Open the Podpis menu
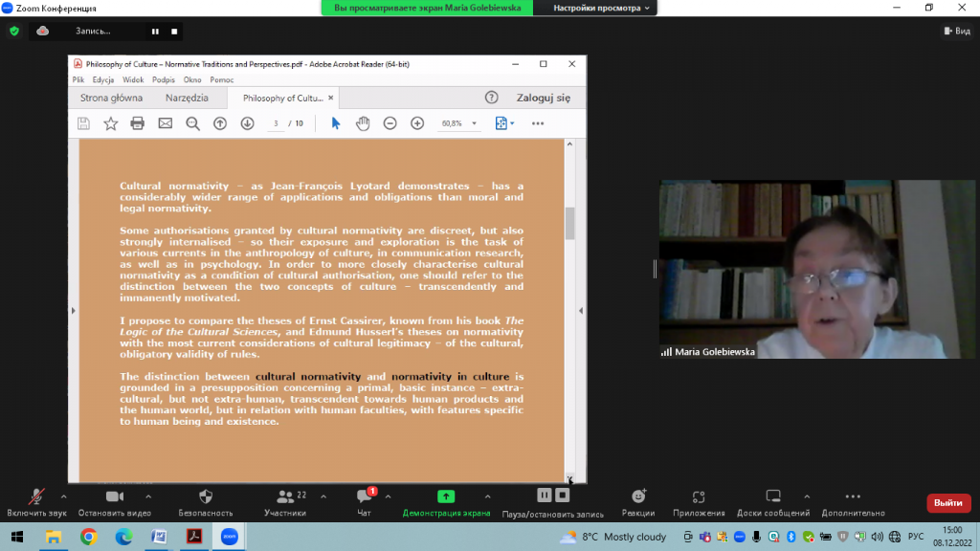980x551 pixels. [x=163, y=80]
